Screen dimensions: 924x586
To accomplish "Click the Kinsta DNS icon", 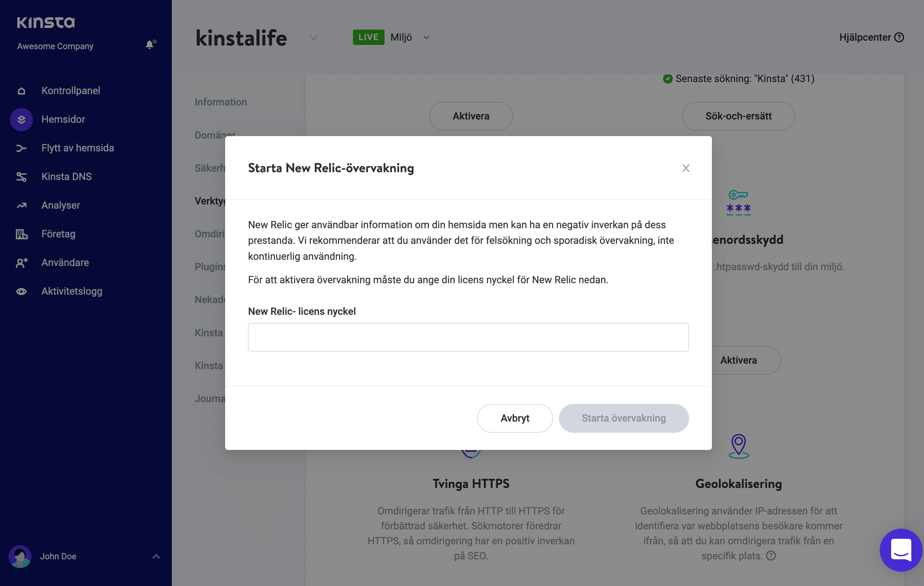I will click(21, 177).
